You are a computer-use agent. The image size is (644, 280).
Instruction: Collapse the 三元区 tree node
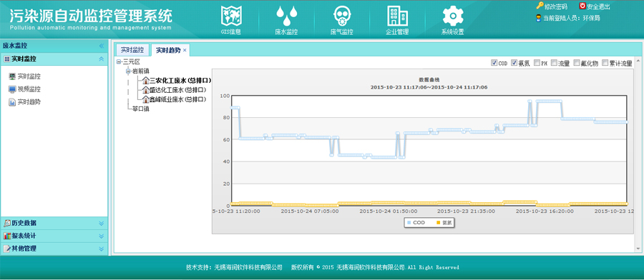[x=119, y=62]
